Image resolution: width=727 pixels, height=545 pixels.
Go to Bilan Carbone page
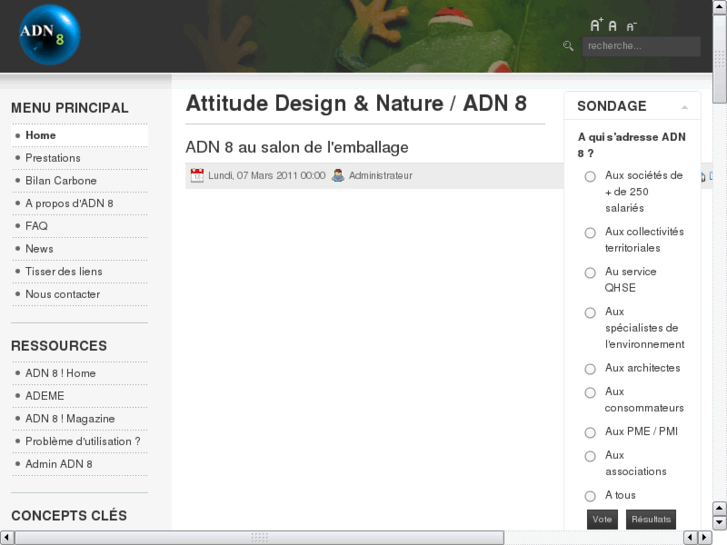click(79, 181)
